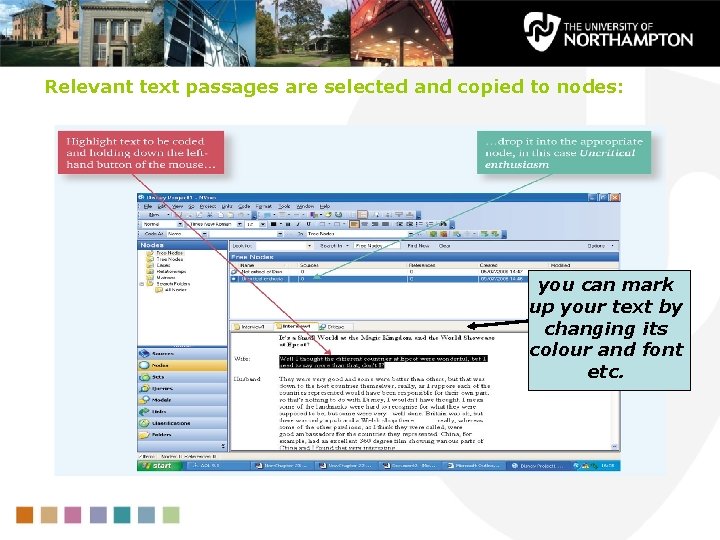Open the Search In dropdown
Screen dimensions: 720x540
coord(334,246)
